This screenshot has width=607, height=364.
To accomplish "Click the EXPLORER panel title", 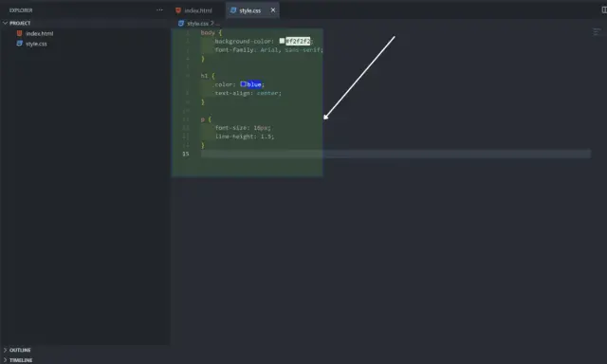I will (21, 10).
